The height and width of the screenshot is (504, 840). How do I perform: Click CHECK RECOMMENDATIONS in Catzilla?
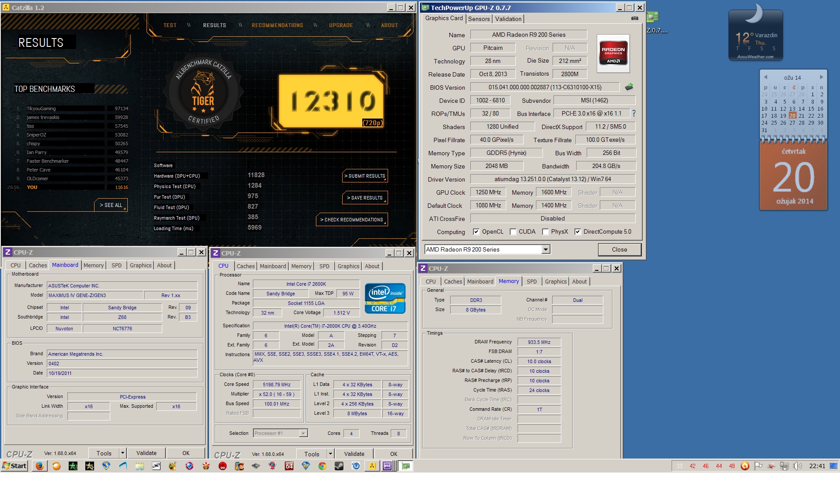pyautogui.click(x=352, y=220)
